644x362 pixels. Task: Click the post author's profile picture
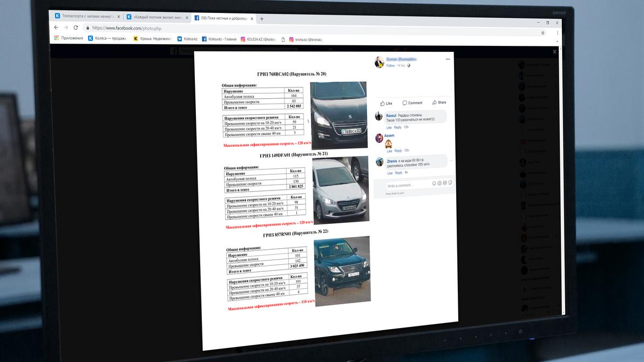coord(379,62)
